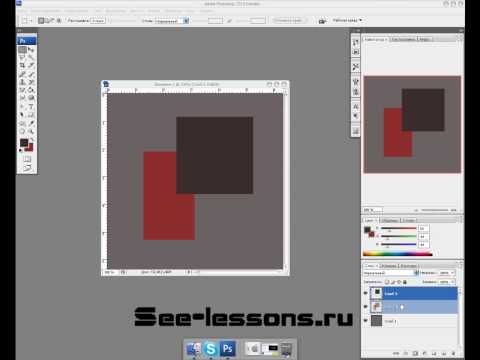
Task: Switch to the Channels tab beside Layers
Action: [x=388, y=266]
